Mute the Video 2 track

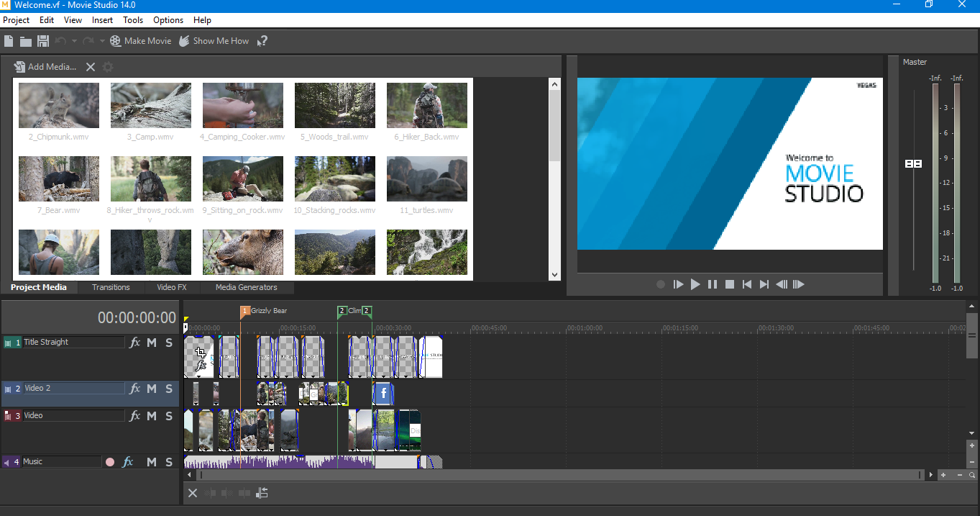152,389
